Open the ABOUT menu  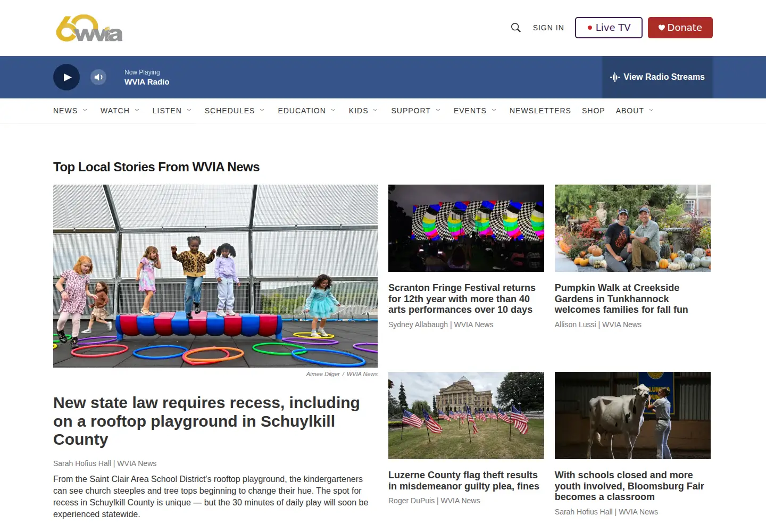pyautogui.click(x=630, y=111)
